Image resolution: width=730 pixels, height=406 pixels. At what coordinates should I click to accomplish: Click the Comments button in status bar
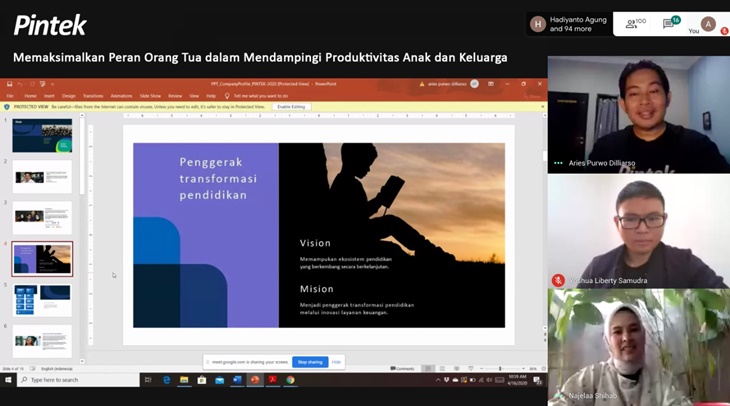pos(402,369)
